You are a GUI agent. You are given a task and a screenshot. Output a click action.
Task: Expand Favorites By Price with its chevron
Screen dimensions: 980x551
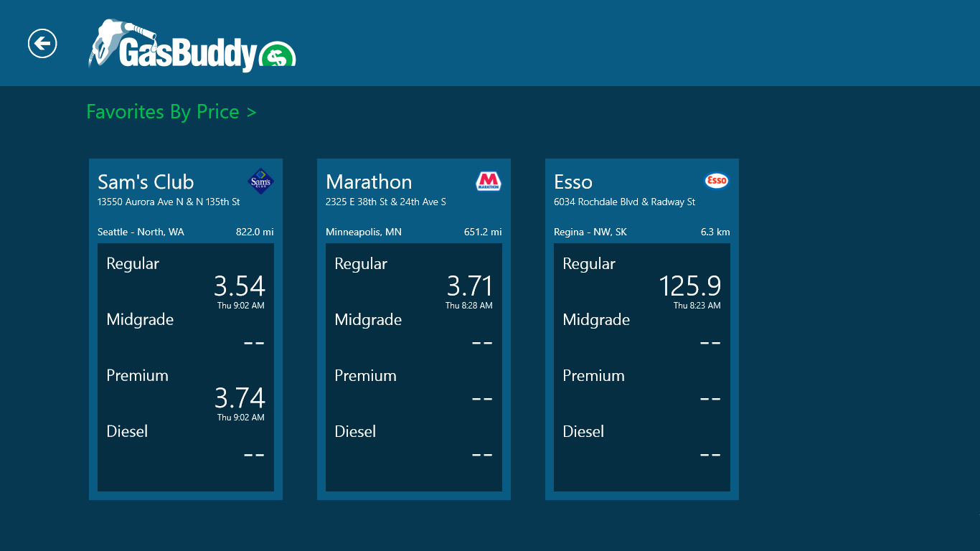(x=253, y=112)
